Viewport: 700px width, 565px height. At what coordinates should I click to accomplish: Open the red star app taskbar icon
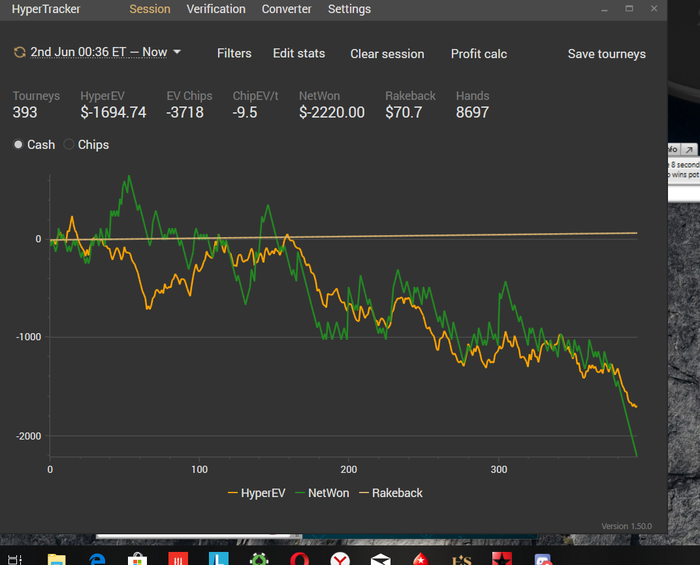[502, 559]
